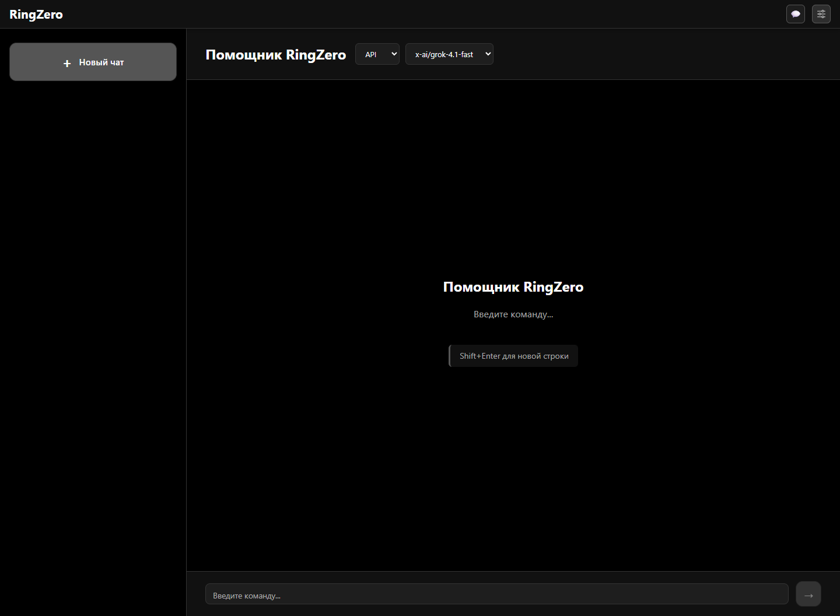
Task: Click the empty conversation area above the heading
Action: coord(513,175)
